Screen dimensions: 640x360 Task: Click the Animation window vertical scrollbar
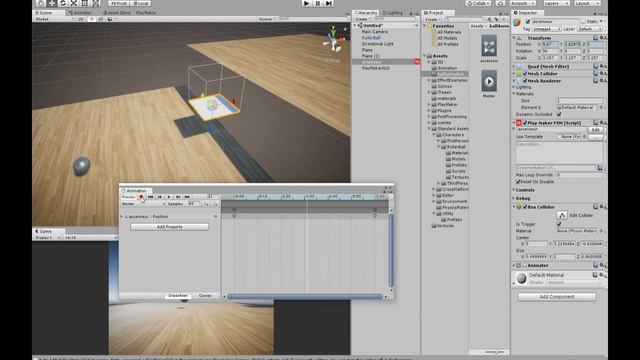391,250
